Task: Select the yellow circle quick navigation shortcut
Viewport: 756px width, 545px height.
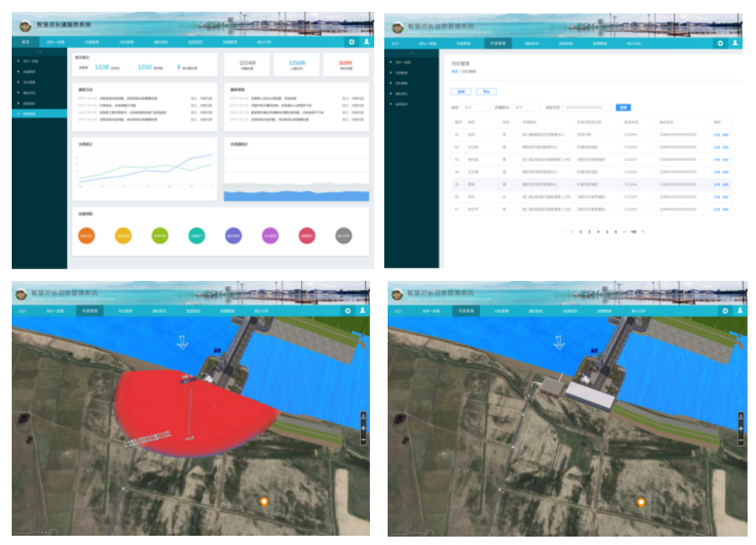Action: [123, 236]
